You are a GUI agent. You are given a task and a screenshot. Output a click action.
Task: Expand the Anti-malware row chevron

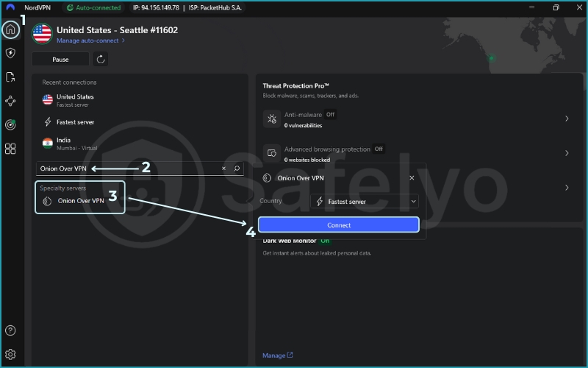[x=566, y=118]
